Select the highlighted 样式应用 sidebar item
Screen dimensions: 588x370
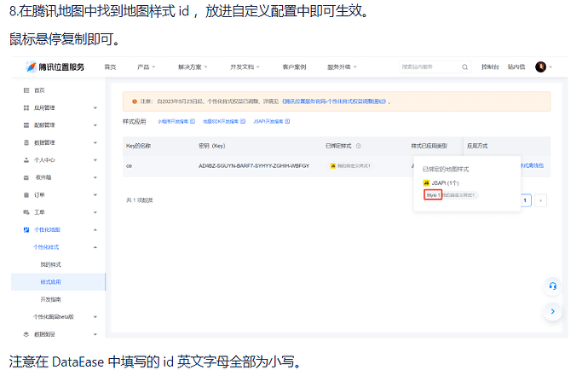click(58, 282)
